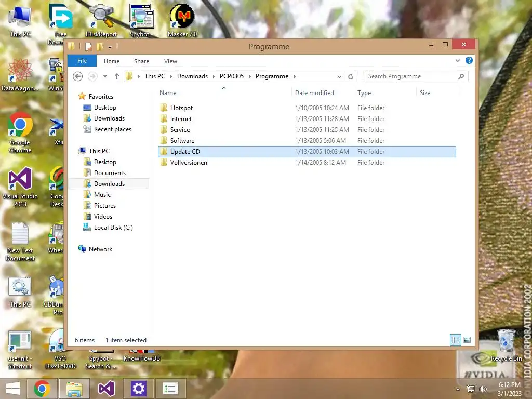
Task: Open Recent places in the sidebar
Action: pyautogui.click(x=112, y=129)
